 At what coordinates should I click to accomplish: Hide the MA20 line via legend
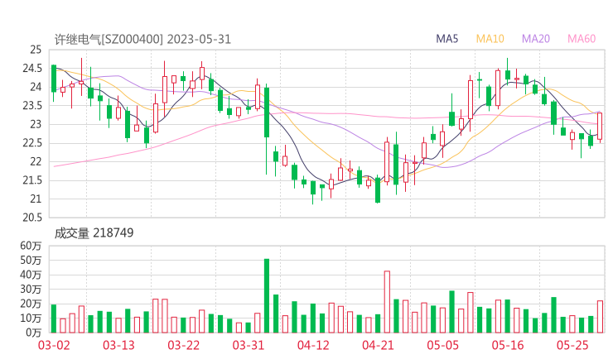[x=535, y=39]
